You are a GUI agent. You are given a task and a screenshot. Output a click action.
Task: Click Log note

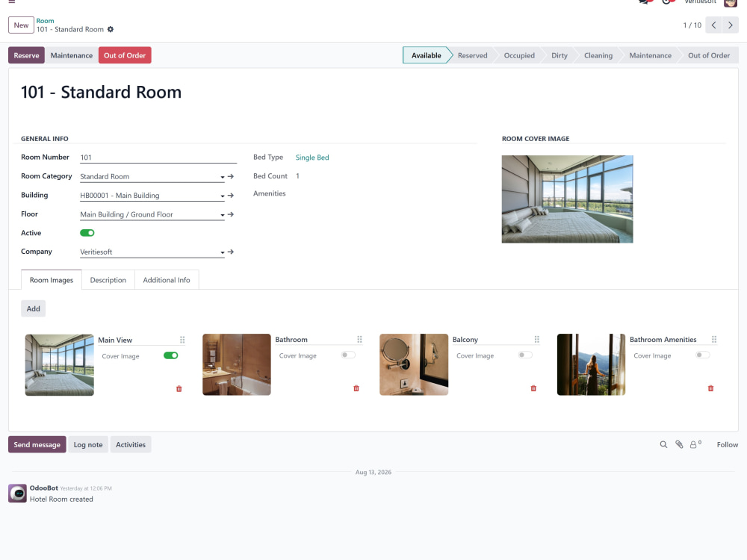point(88,445)
